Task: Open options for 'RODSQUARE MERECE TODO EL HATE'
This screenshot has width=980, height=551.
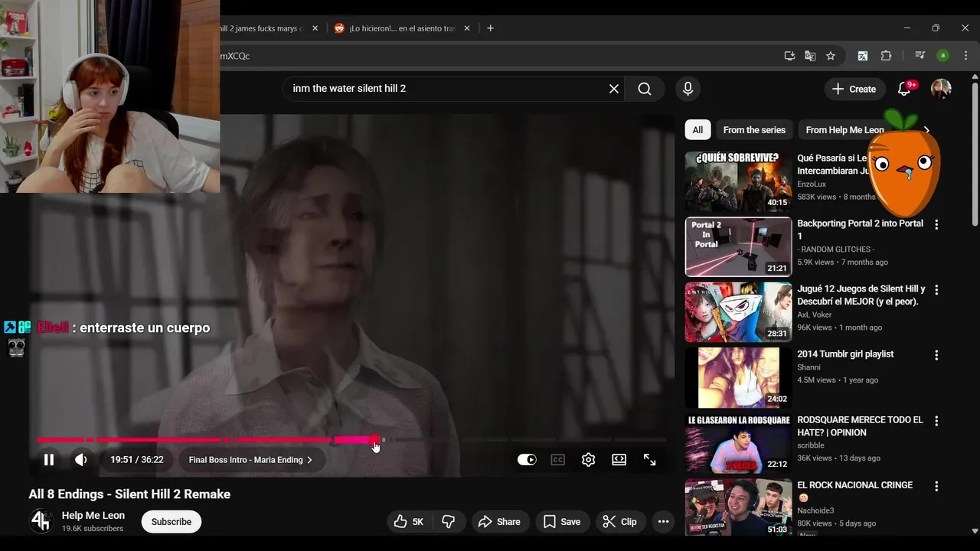Action: [x=936, y=421]
